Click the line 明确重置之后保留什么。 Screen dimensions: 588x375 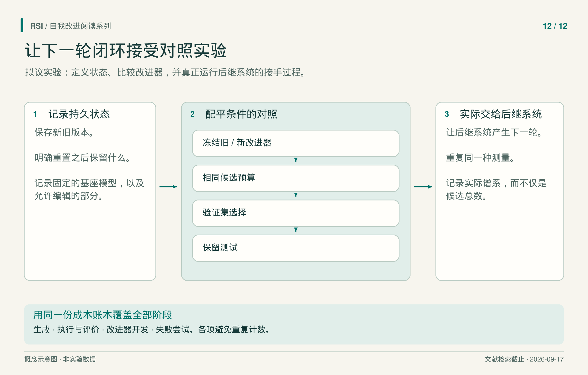click(x=83, y=158)
